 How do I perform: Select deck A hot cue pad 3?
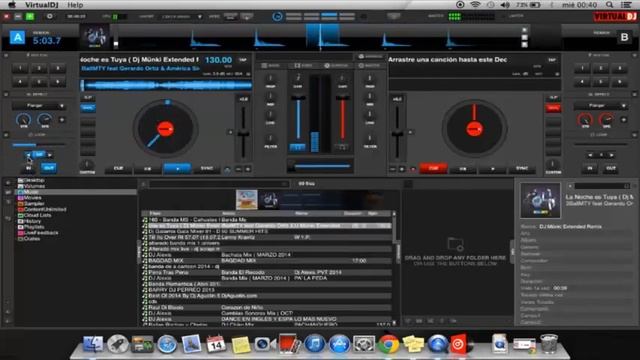coord(58,68)
